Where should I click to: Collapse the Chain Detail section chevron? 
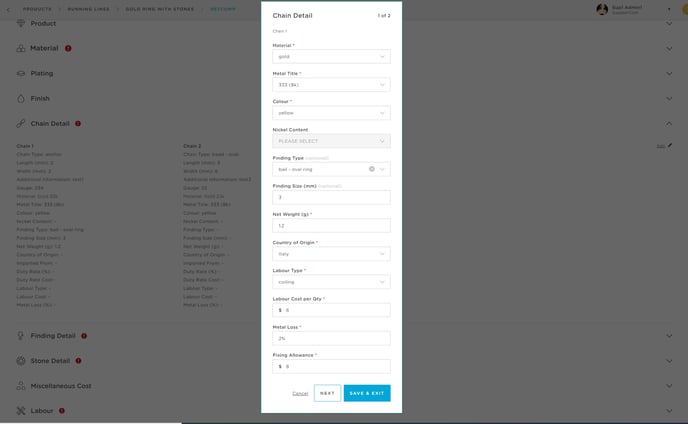tap(669, 123)
